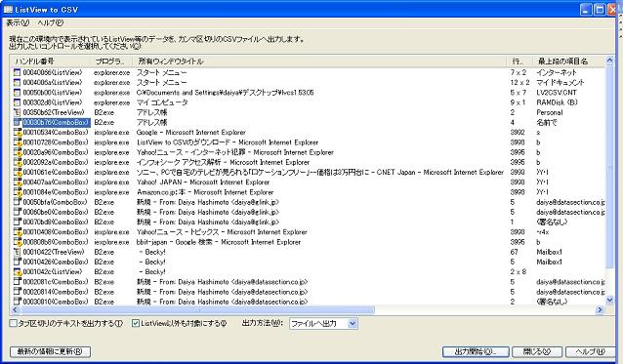Click the horizontal scrollbar thumb

[197, 310]
